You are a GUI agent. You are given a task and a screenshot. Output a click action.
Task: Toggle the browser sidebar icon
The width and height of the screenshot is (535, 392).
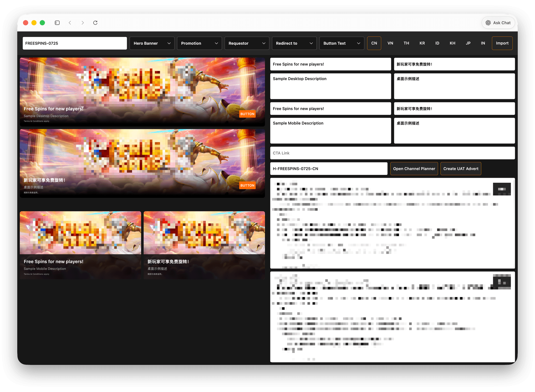[x=57, y=23]
